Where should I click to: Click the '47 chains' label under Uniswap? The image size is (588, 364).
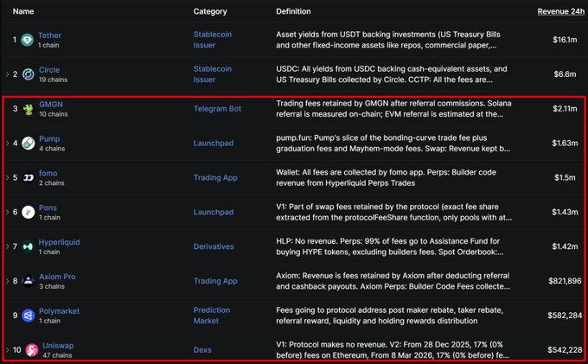click(x=57, y=355)
